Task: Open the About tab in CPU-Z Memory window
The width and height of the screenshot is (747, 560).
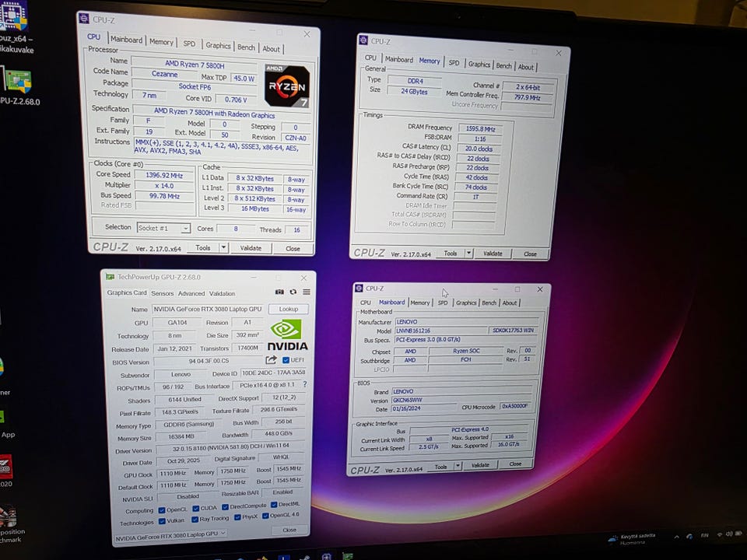Action: pyautogui.click(x=526, y=67)
